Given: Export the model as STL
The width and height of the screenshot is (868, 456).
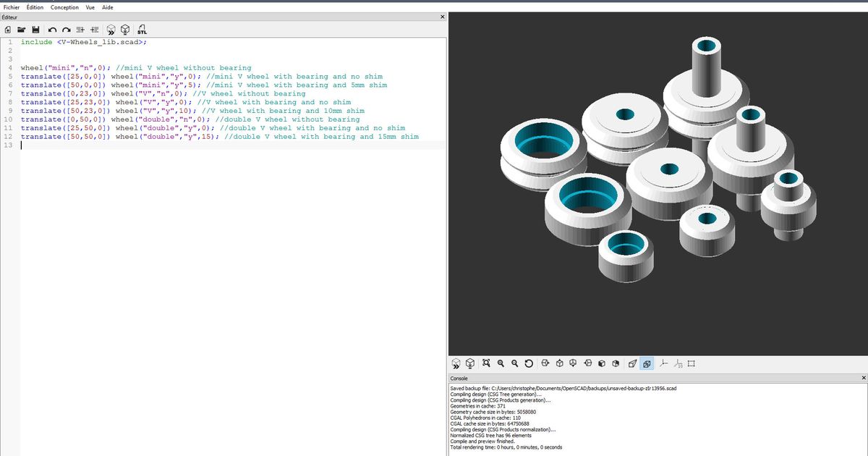Looking at the screenshot, I should point(142,30).
